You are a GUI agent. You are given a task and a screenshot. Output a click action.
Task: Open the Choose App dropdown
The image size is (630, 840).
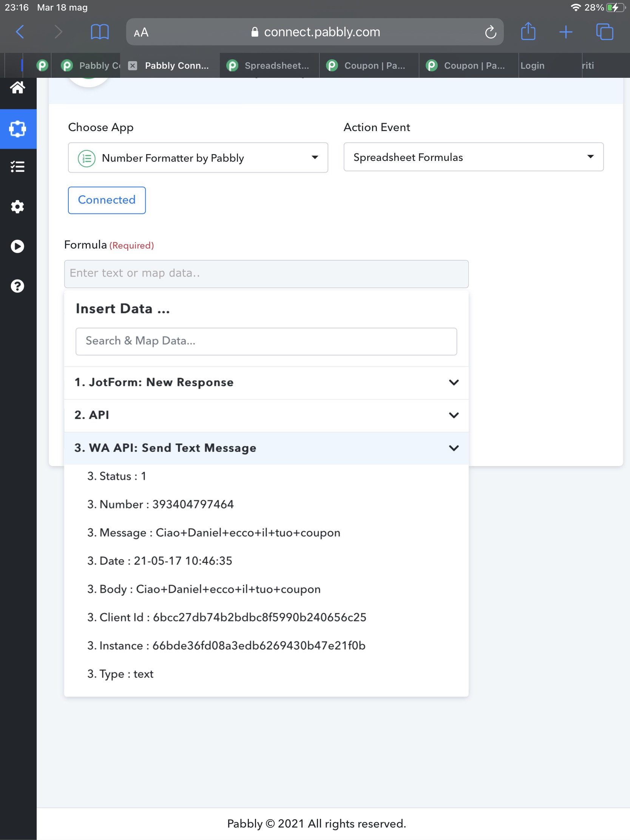click(x=198, y=157)
